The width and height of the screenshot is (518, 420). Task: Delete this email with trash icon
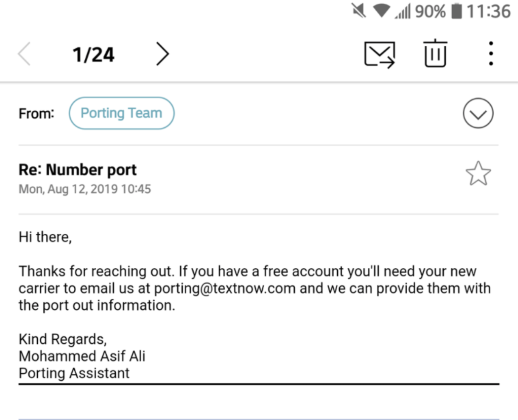[x=435, y=53]
